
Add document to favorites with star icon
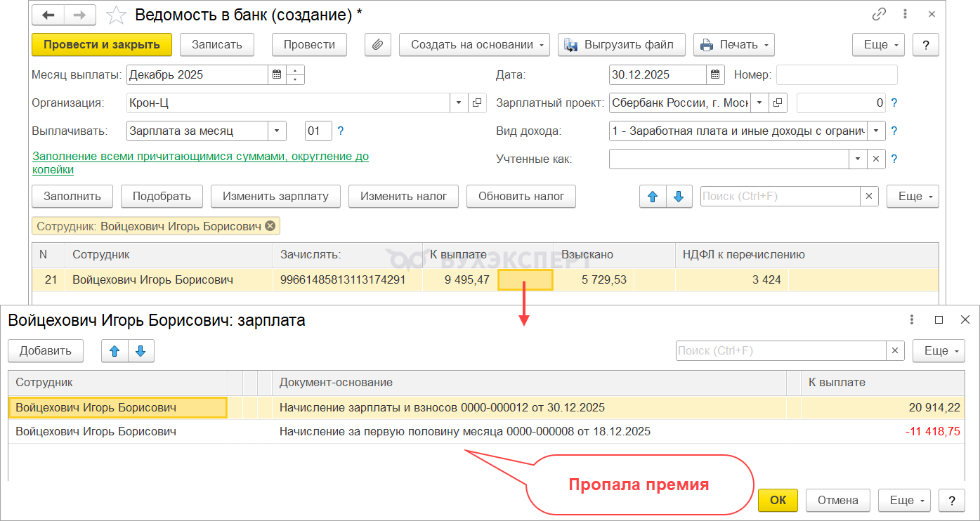[x=115, y=15]
